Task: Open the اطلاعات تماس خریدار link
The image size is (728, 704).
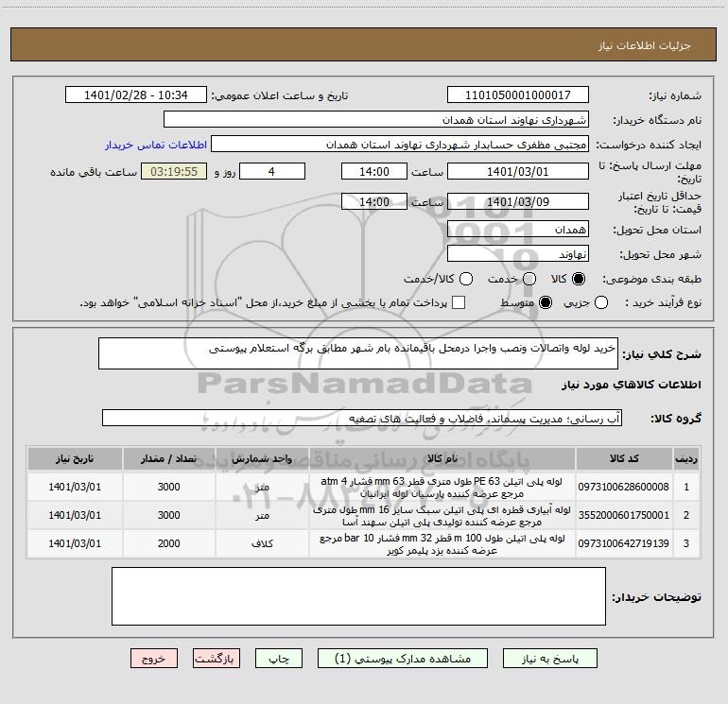Action: pyautogui.click(x=156, y=145)
